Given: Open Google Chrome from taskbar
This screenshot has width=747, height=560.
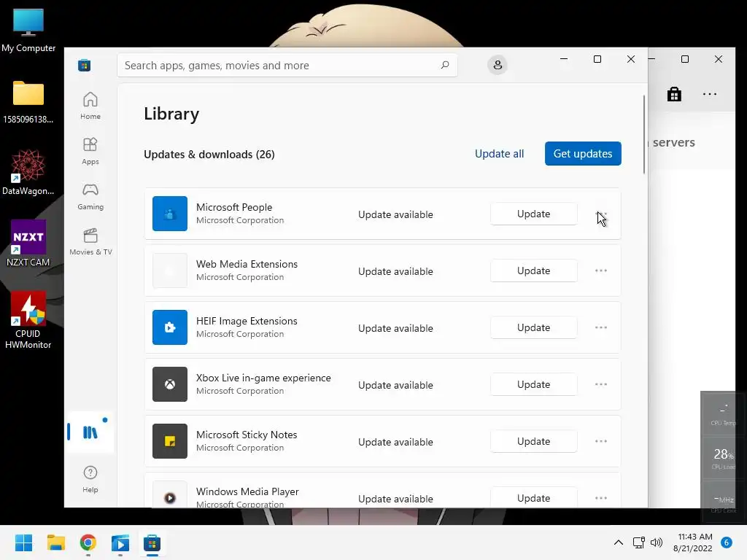Looking at the screenshot, I should (x=88, y=542).
